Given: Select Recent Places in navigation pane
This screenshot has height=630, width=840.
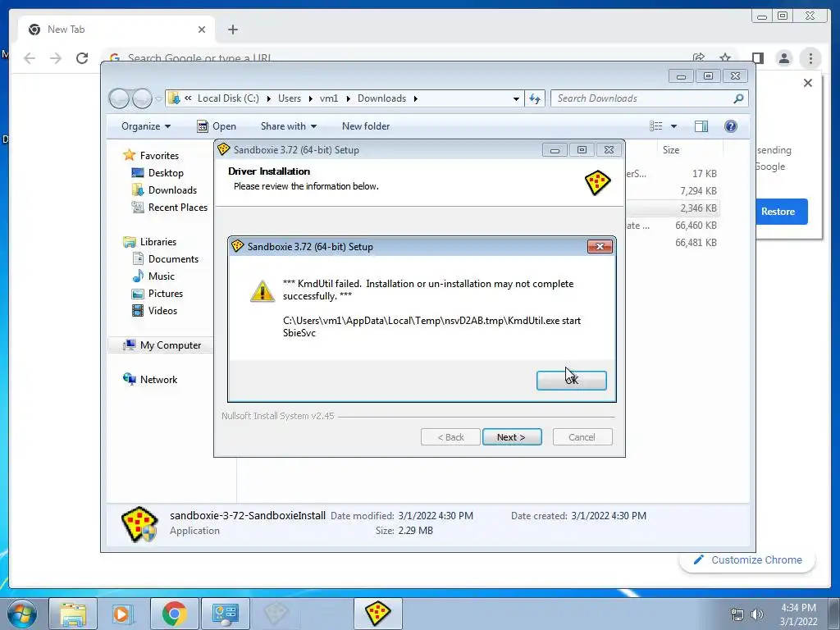Looking at the screenshot, I should (x=177, y=208).
